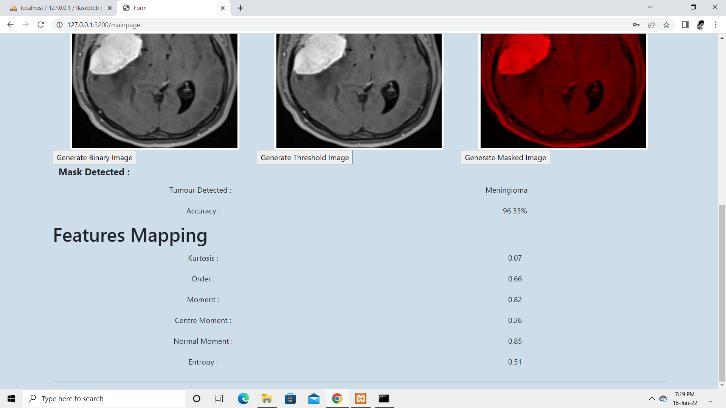The image size is (726, 408).
Task: Open Microsoft Store from the taskbar
Action: [x=290, y=398]
